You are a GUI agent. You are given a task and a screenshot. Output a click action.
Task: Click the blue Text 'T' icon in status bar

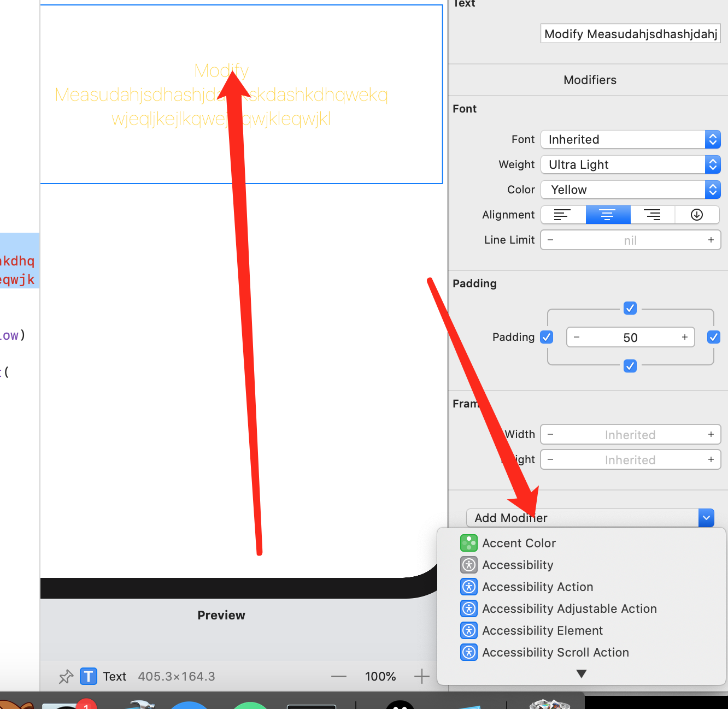point(89,676)
